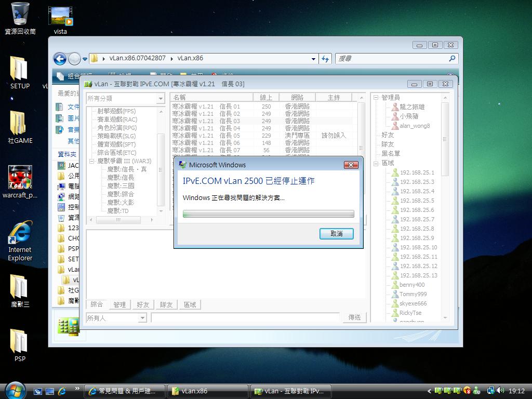
Task: Open the recent pages dropdown arrow
Action: [85, 59]
